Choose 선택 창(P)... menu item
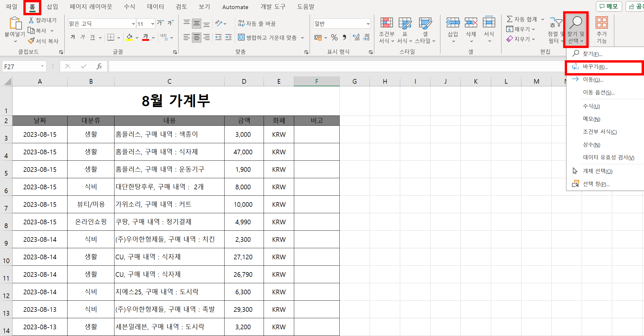This screenshot has width=644, height=336. point(605,184)
